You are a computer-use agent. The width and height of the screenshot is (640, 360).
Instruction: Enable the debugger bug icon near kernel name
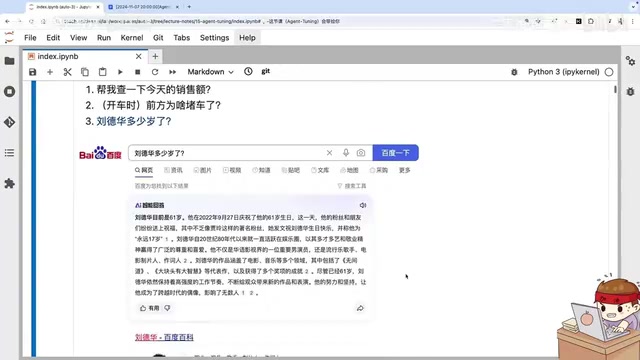514,72
